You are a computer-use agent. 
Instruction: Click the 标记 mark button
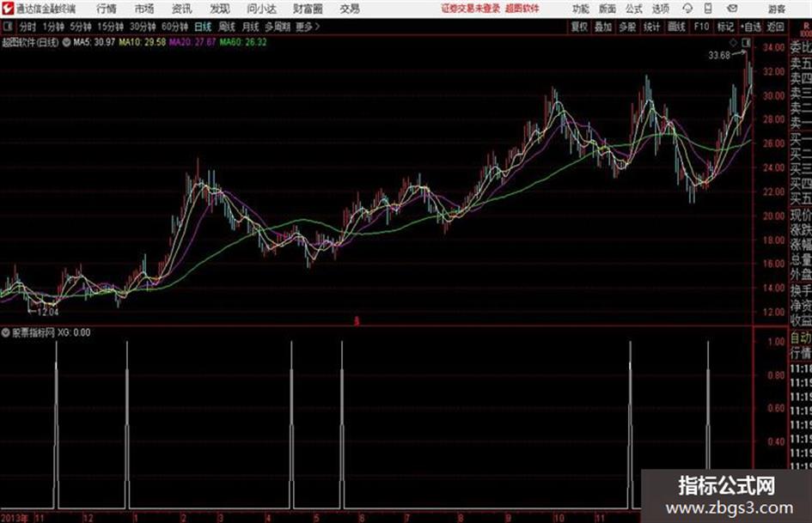point(725,27)
